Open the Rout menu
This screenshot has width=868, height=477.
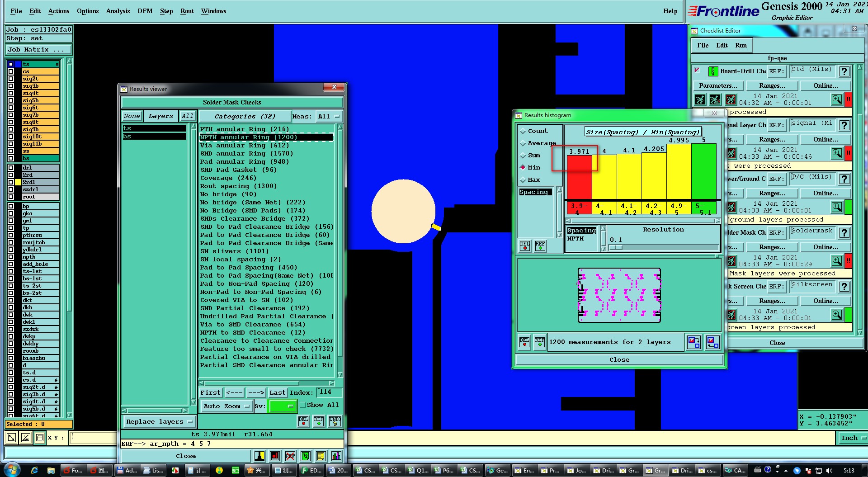(187, 11)
